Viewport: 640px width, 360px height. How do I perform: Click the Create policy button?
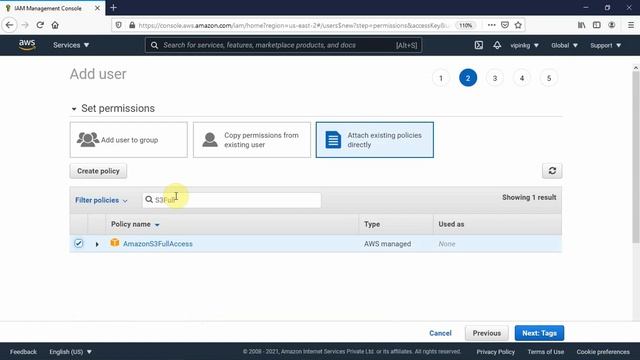pos(98,171)
